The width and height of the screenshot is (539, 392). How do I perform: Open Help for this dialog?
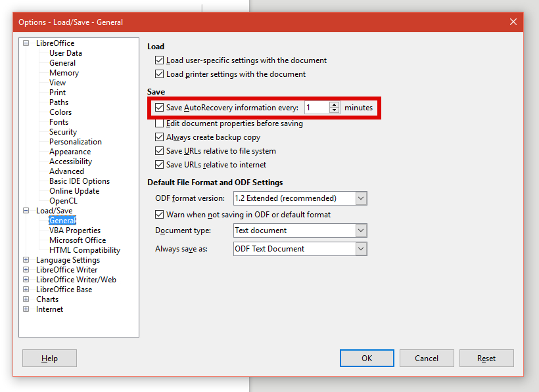pos(49,358)
